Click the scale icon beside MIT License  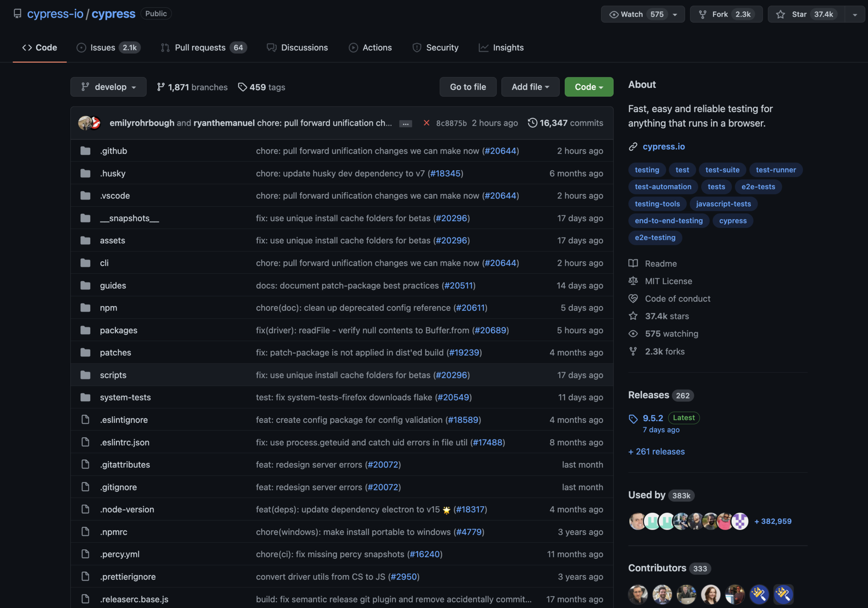[x=633, y=281]
